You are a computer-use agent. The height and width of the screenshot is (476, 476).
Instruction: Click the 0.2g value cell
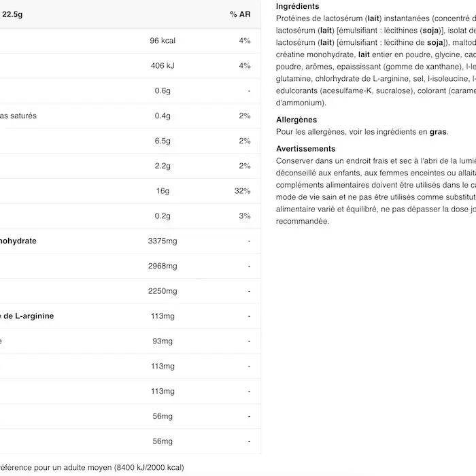163,216
